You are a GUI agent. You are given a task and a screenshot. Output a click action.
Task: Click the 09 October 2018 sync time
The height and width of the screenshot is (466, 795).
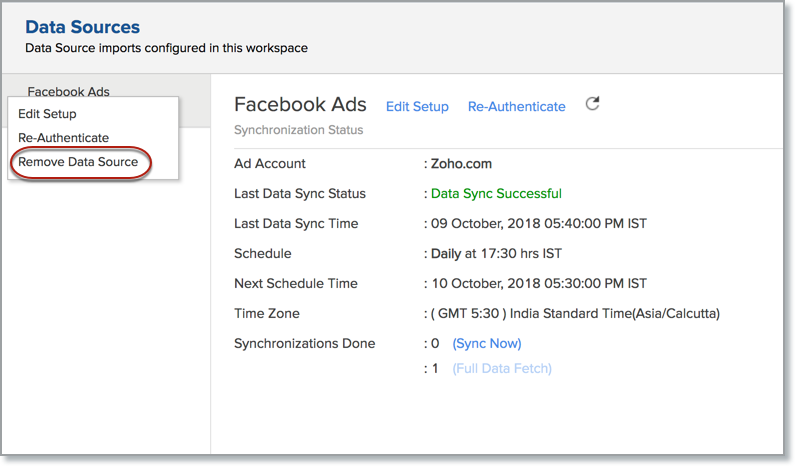click(x=539, y=224)
